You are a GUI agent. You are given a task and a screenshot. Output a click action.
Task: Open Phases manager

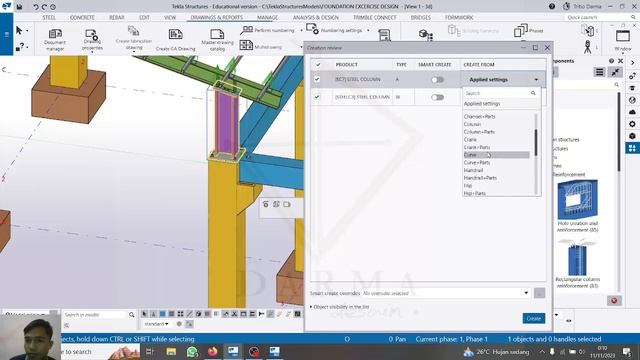click(529, 30)
